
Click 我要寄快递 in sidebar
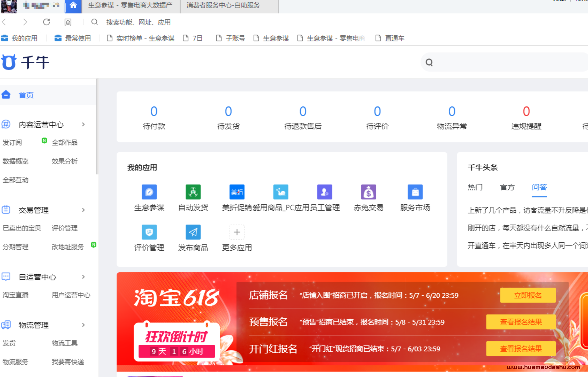tap(68, 362)
